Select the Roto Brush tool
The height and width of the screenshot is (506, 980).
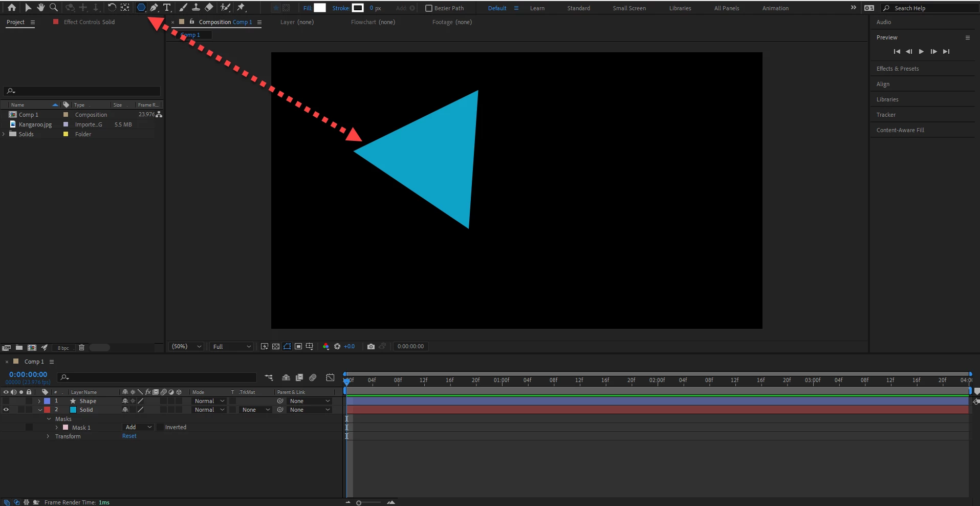point(225,8)
